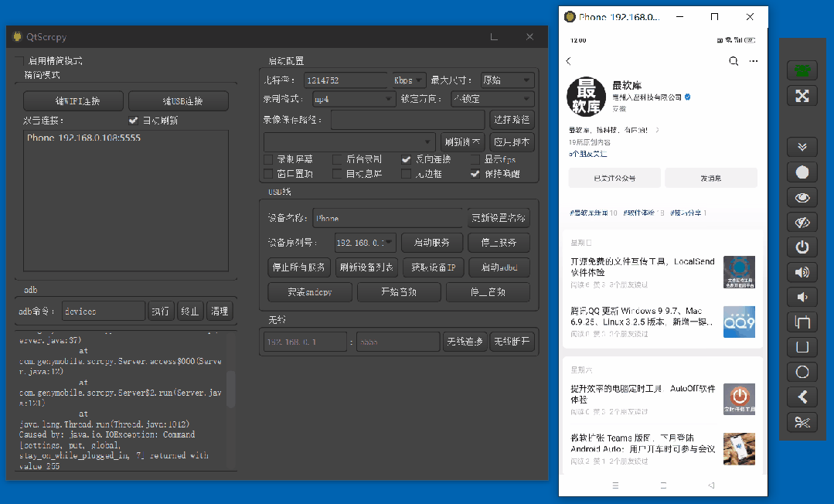Click the volume up speaker icon
The height and width of the screenshot is (504, 834).
click(x=802, y=272)
